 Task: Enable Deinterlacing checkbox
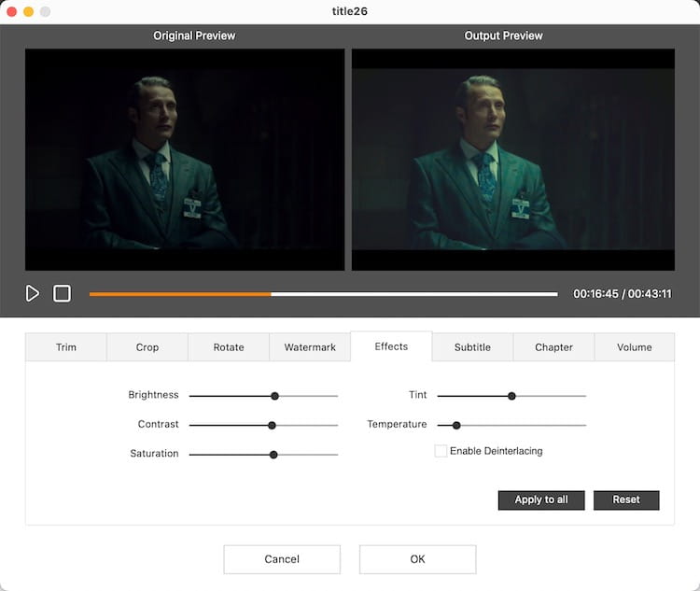[x=441, y=451]
